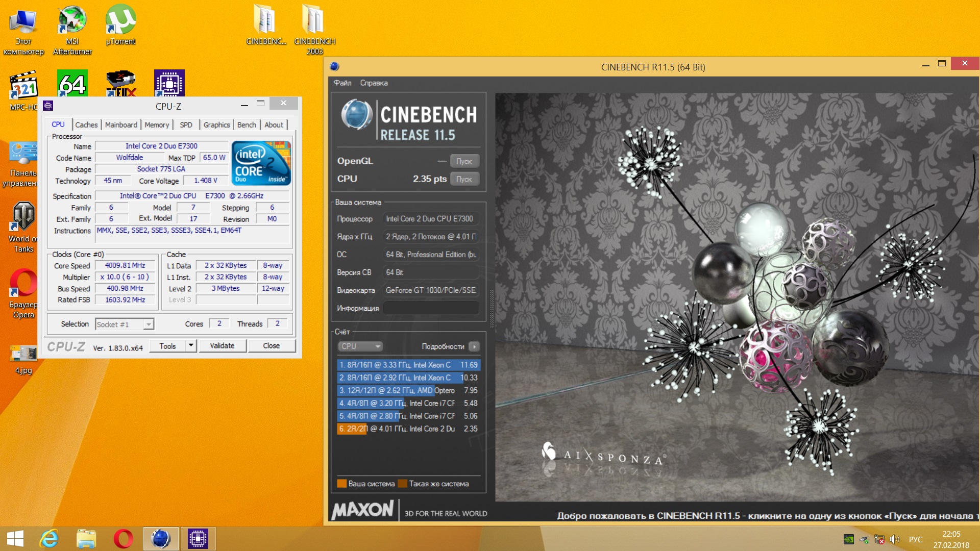Expand Подробности details arrow
980x551 pixels.
click(474, 346)
